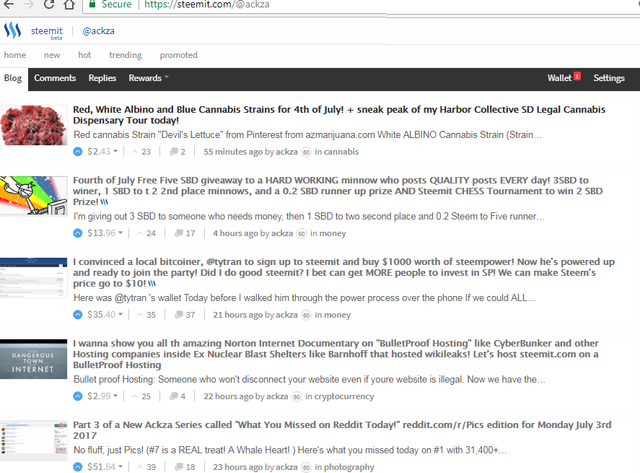Expand the $51.64 payout dropdown
Screen dimensions: 640x473
(x=105, y=466)
